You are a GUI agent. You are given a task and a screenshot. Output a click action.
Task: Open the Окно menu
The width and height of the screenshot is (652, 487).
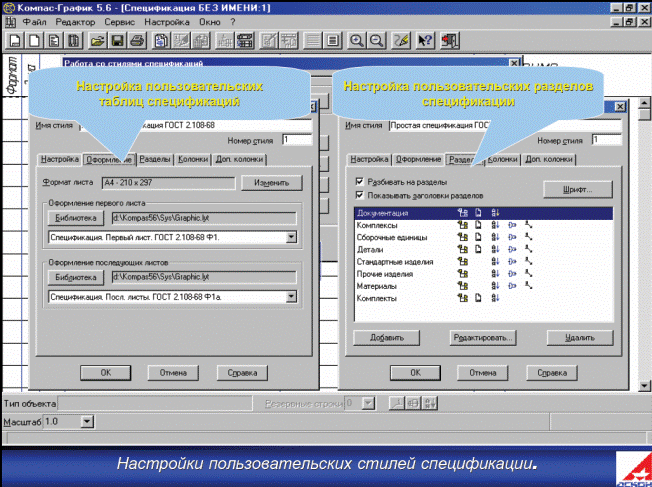coord(210,22)
